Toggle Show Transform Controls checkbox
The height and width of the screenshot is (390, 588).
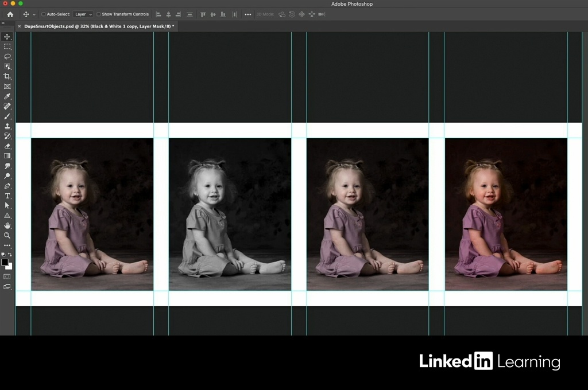(x=98, y=14)
